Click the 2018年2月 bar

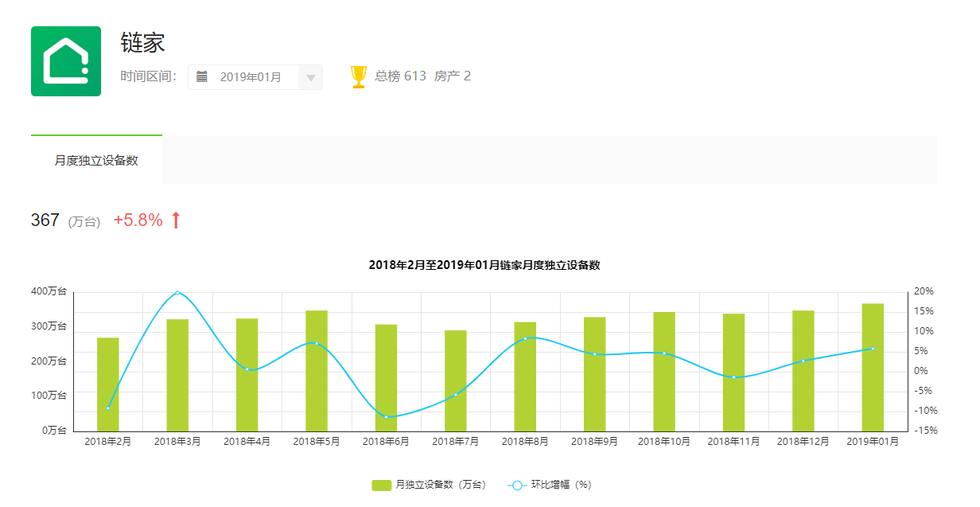pyautogui.click(x=108, y=384)
